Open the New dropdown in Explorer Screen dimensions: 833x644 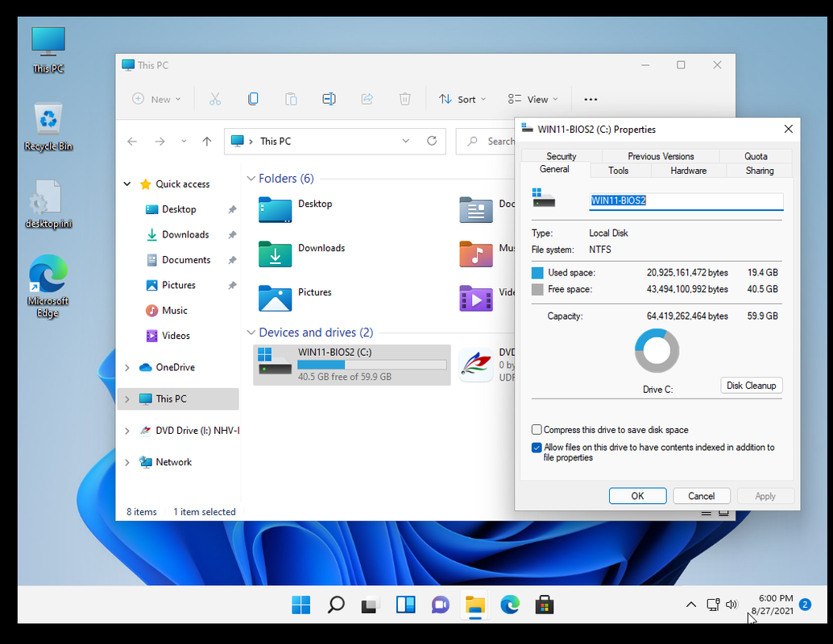(x=157, y=99)
